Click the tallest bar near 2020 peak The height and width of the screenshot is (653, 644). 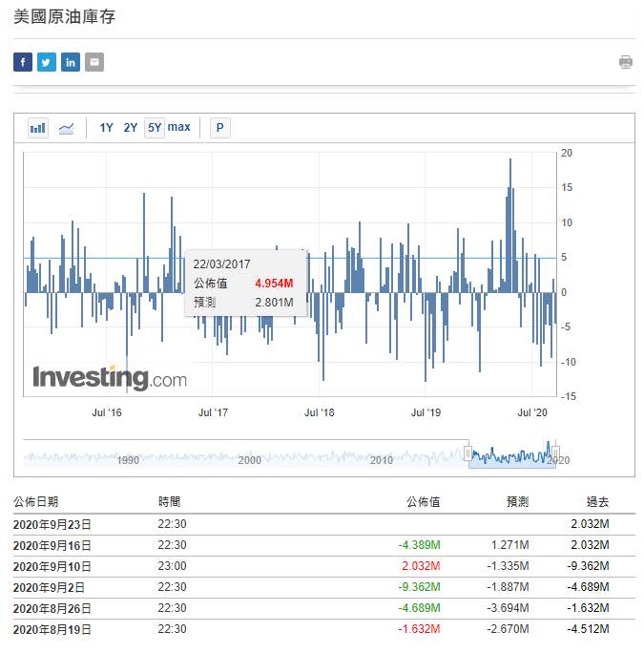point(510,225)
